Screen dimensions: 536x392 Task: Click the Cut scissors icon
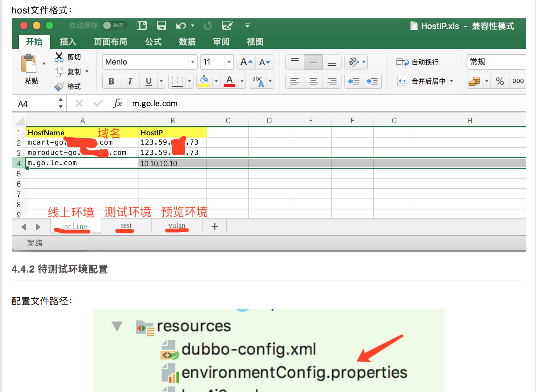[x=59, y=57]
